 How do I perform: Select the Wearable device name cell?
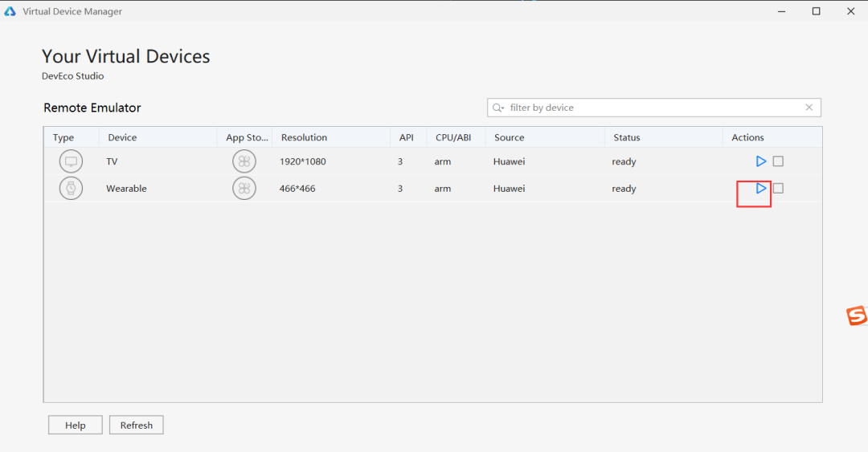(126, 188)
